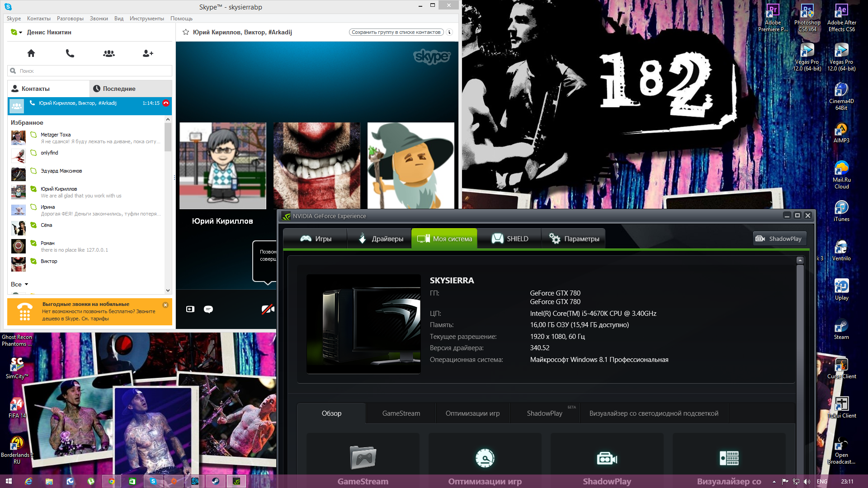
Task: Open the Инструменты menu in Skype
Action: point(146,19)
